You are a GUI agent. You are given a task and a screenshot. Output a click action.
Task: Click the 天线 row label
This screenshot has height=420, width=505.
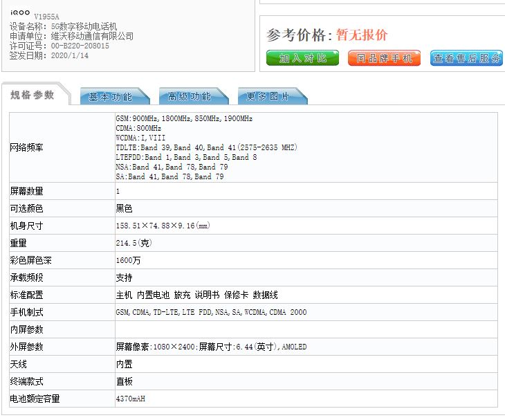pyautogui.click(x=19, y=364)
